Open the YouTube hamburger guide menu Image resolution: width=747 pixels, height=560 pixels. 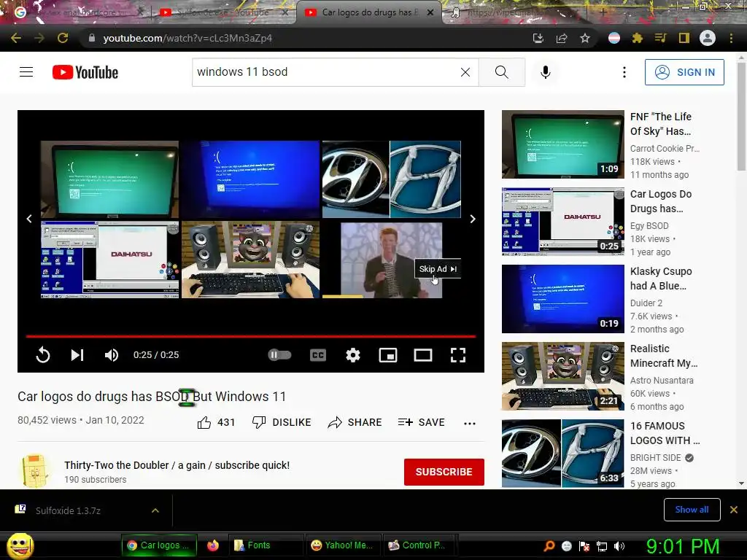tap(26, 72)
